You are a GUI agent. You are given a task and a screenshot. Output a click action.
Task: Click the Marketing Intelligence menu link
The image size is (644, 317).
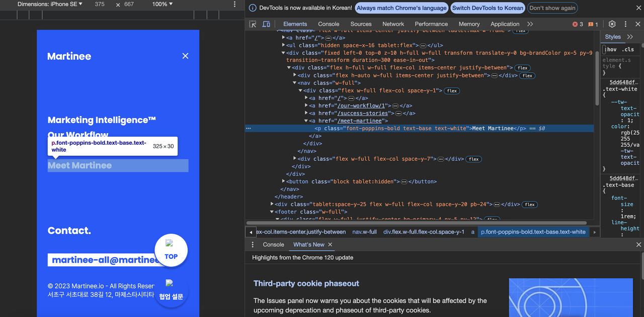point(102,120)
